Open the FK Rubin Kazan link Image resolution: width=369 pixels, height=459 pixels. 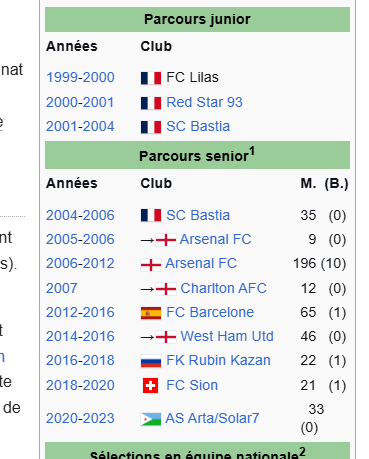pos(218,360)
